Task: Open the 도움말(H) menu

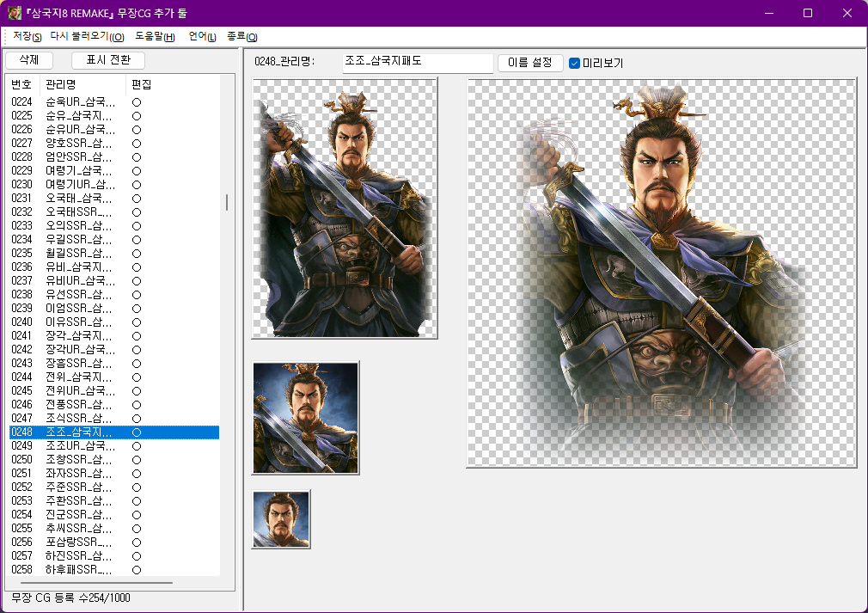Action: [155, 37]
